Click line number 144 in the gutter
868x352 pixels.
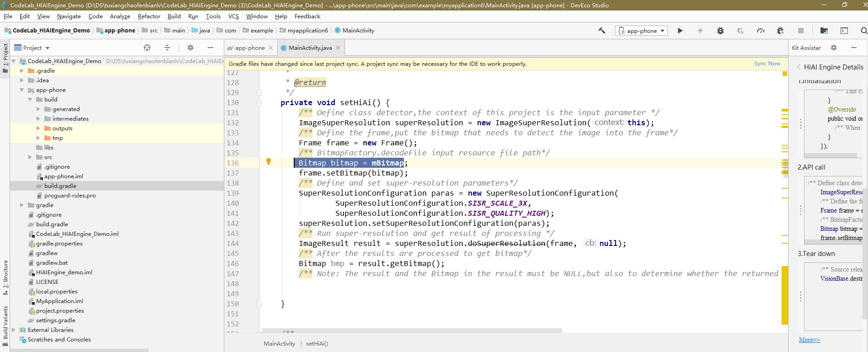pos(233,244)
